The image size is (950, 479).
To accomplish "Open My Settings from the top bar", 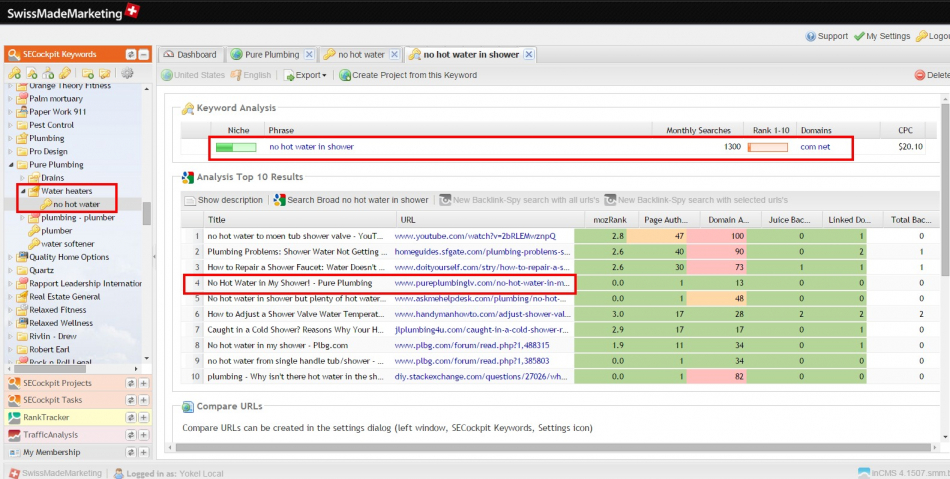I will tap(882, 36).
